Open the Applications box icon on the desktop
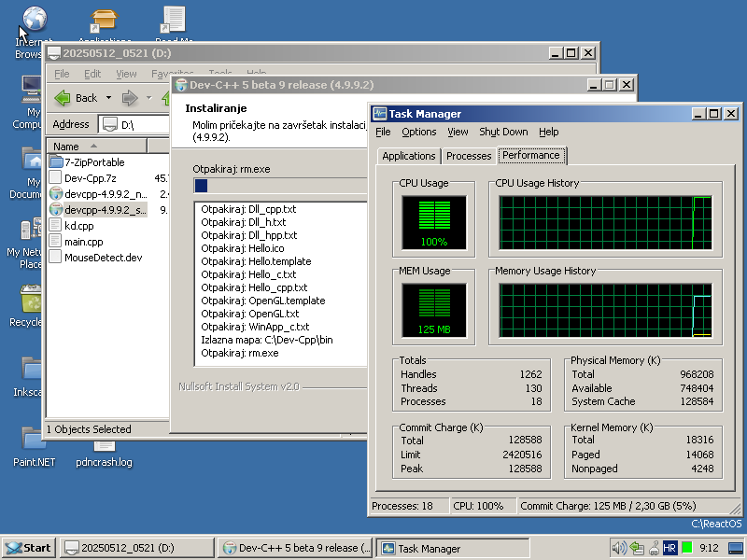 click(x=105, y=20)
